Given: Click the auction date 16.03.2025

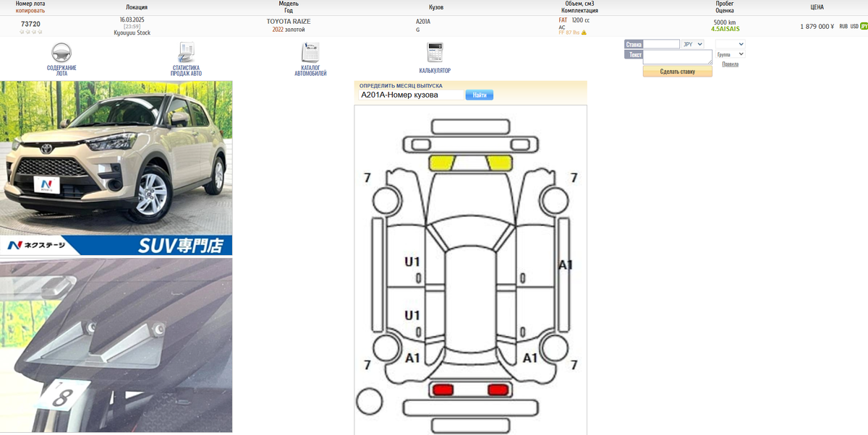Looking at the screenshot, I should tap(132, 20).
